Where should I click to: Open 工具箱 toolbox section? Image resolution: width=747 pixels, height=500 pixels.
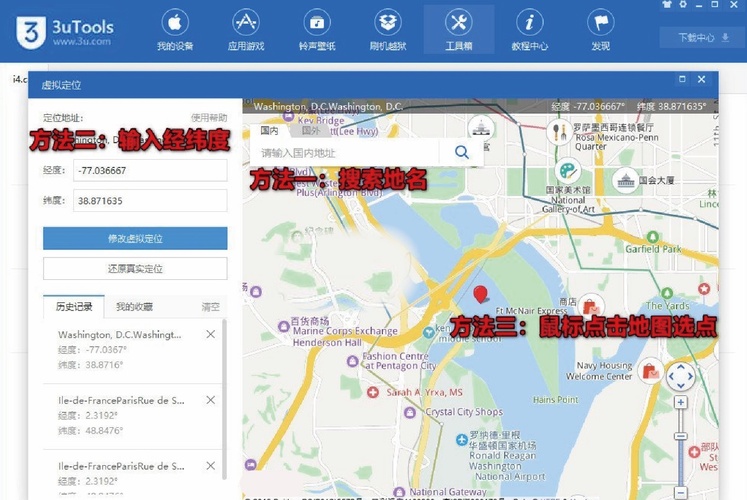tap(458, 30)
